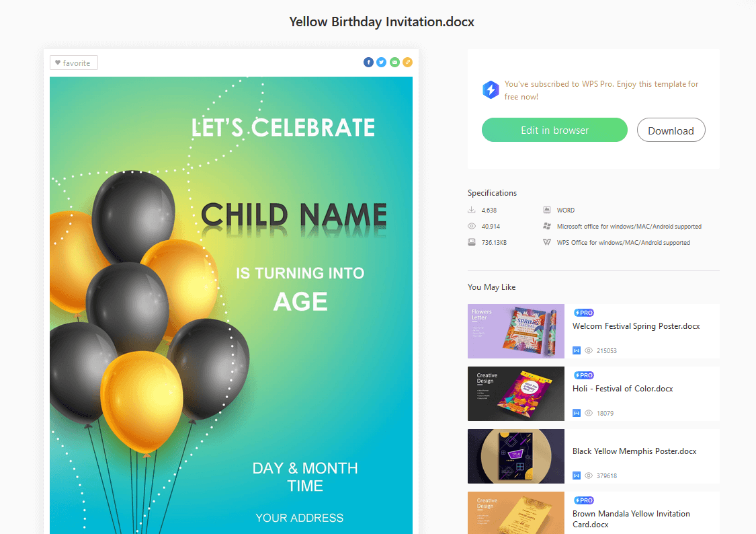The height and width of the screenshot is (534, 756).
Task: Copy the template link via chain icon
Action: 407,63
